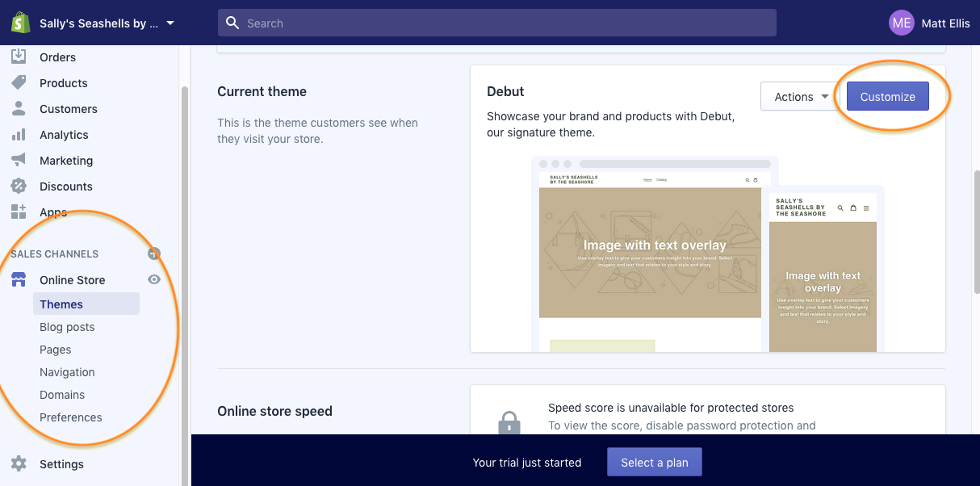This screenshot has width=980, height=486.
Task: Add a sales channel with plus icon
Action: pos(154,253)
